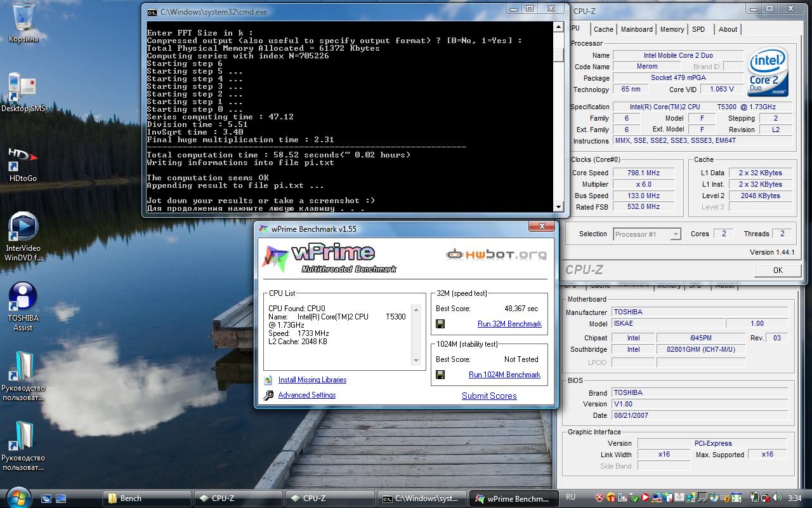
Task: Click the 'Socket 479 mPGA' Package field
Action: (678, 78)
